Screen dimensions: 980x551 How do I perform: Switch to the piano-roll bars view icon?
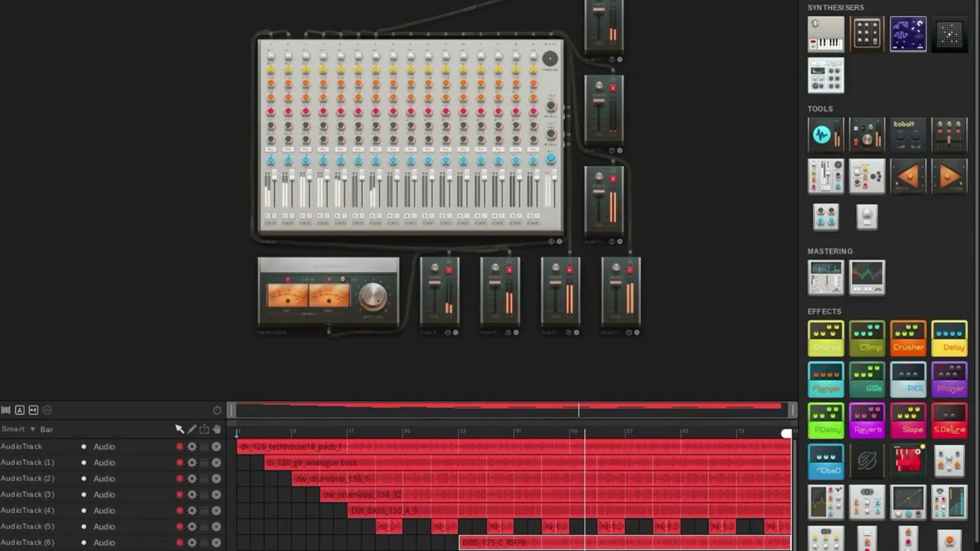(x=6, y=410)
